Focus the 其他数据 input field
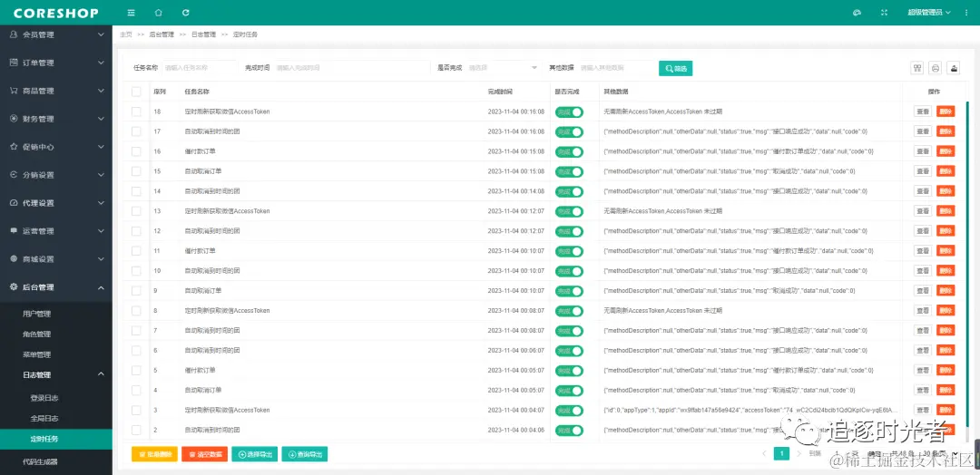Screen dimensions: 980x475 [615, 68]
